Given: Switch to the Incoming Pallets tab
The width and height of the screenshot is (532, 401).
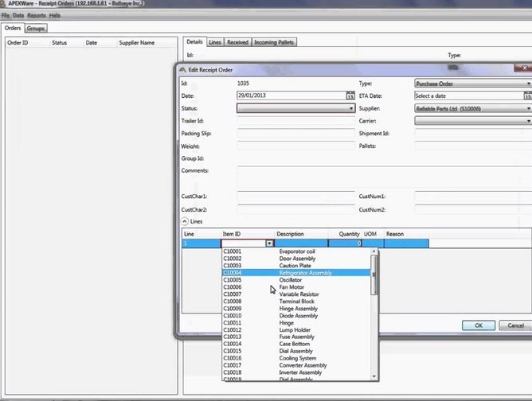Looking at the screenshot, I should pyautogui.click(x=274, y=42).
